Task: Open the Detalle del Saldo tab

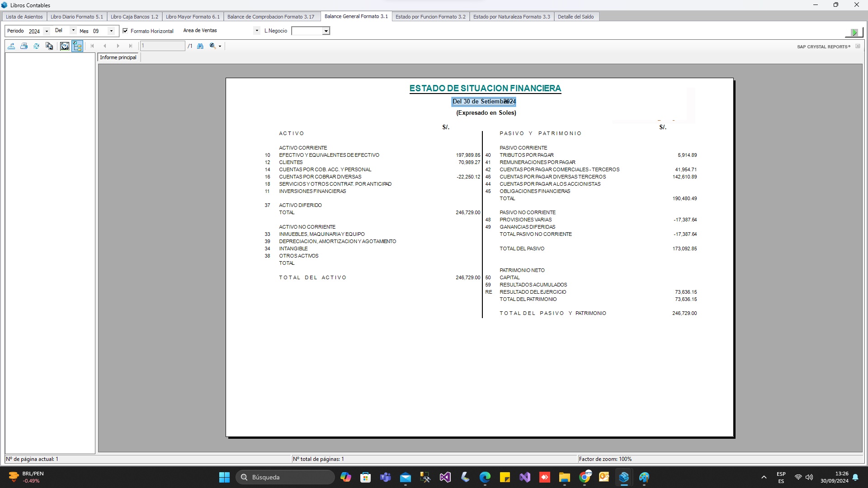Action: tap(576, 17)
